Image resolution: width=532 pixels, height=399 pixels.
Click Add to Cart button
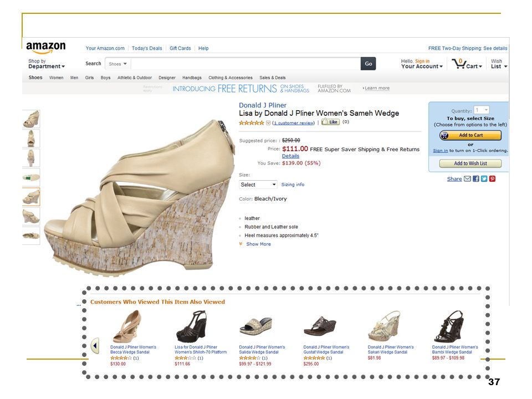pyautogui.click(x=470, y=135)
